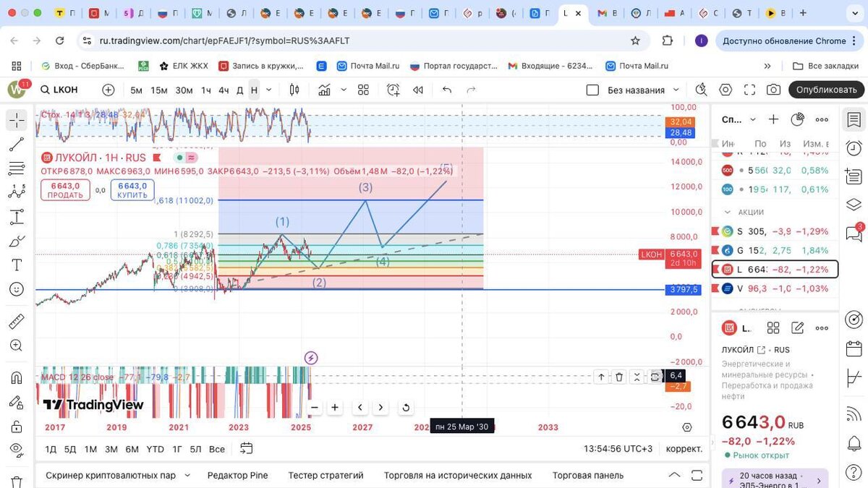The width and height of the screenshot is (868, 488).
Task: Open the go to date calendar
Action: tap(246, 449)
